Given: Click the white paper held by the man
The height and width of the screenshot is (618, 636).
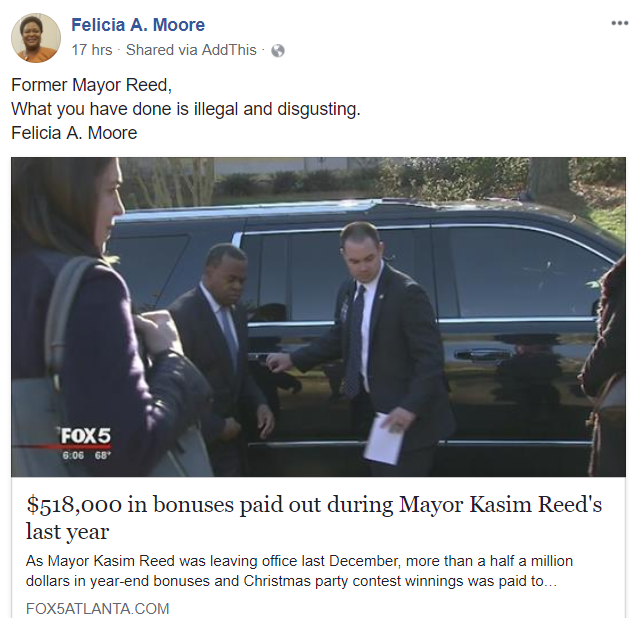Looking at the screenshot, I should (x=384, y=439).
